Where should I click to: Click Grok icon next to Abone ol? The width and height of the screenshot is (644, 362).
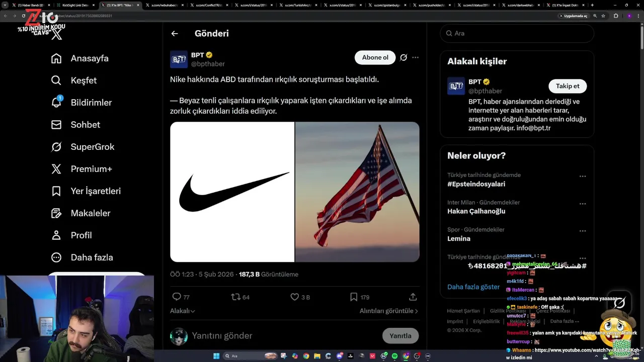point(404,57)
